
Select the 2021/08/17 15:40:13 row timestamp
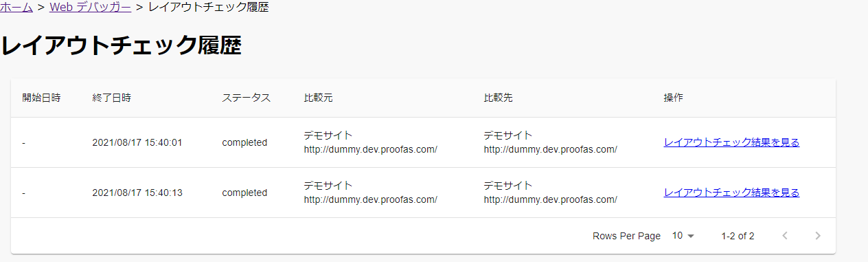tap(137, 193)
